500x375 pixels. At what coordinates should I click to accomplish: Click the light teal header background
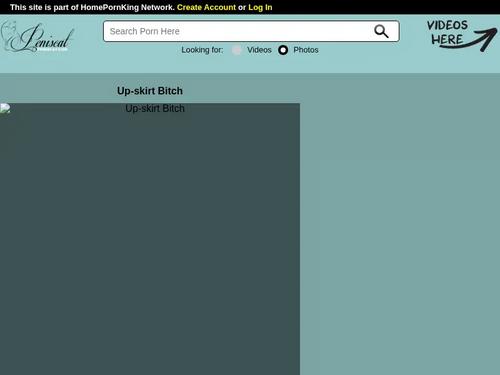point(250,64)
